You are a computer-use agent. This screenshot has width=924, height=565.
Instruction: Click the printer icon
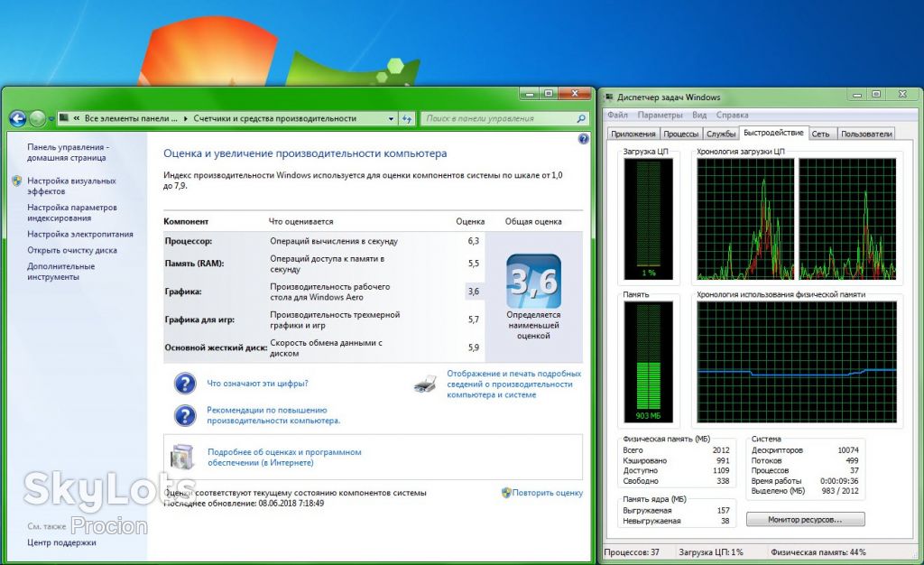coord(426,384)
